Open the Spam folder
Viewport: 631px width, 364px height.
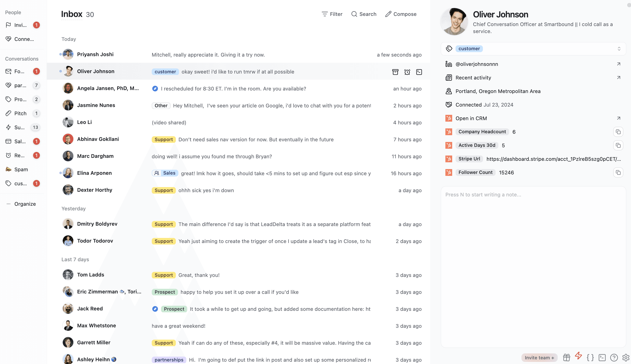(21, 169)
